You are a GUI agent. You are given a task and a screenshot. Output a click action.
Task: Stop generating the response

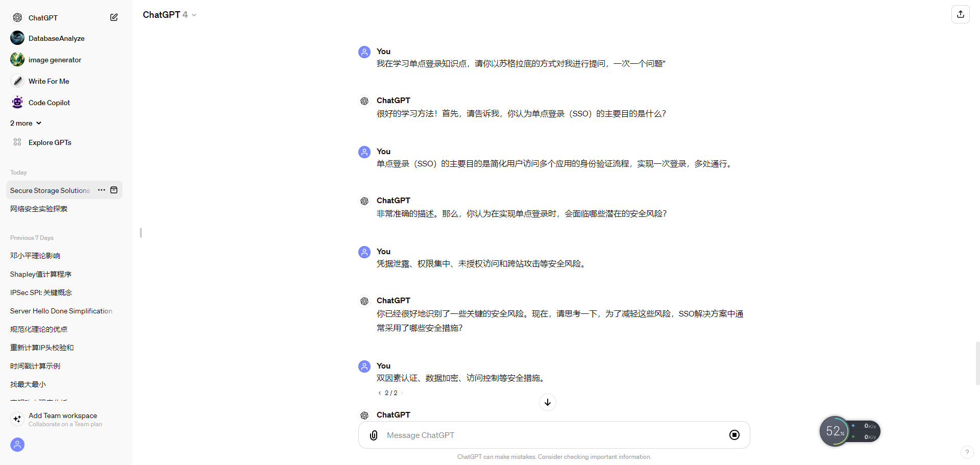pos(734,435)
